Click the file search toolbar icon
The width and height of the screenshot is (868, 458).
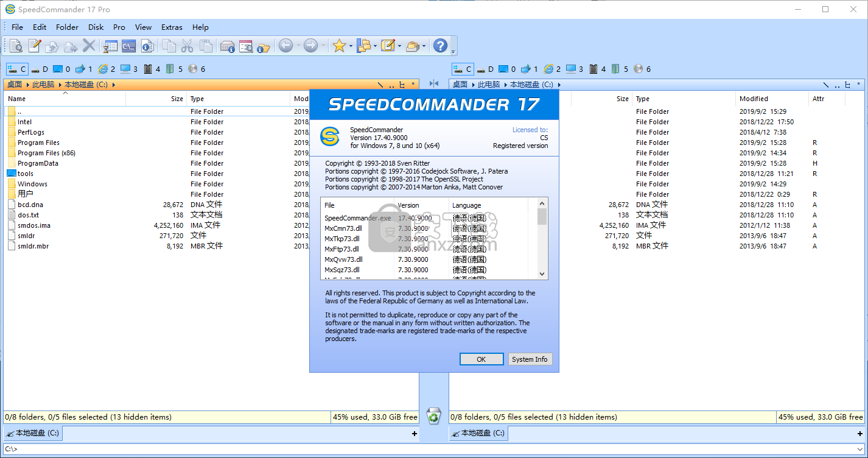tap(246, 46)
